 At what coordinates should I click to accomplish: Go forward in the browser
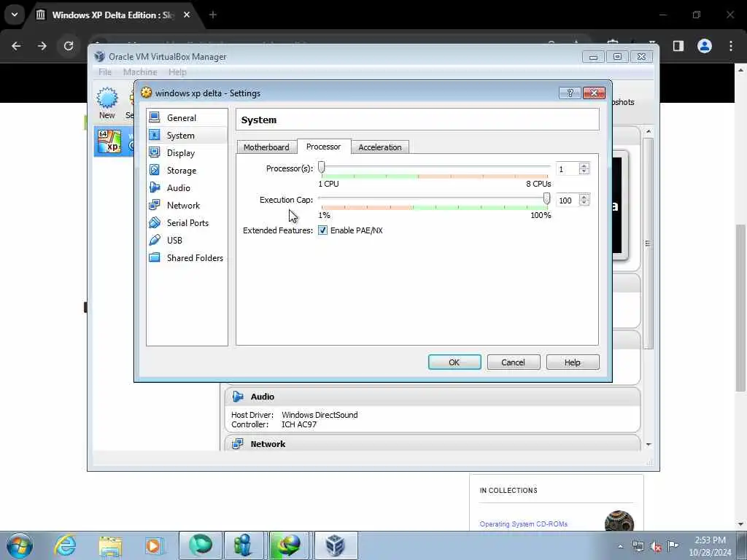point(42,46)
